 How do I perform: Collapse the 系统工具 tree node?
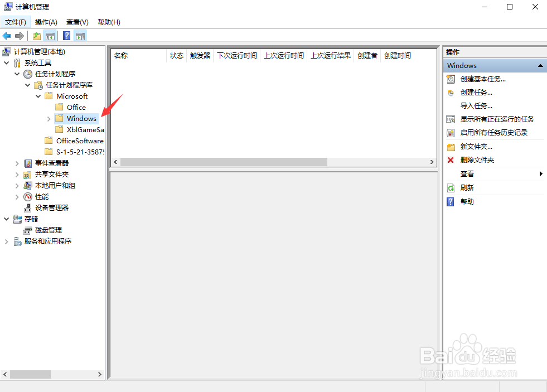6,63
